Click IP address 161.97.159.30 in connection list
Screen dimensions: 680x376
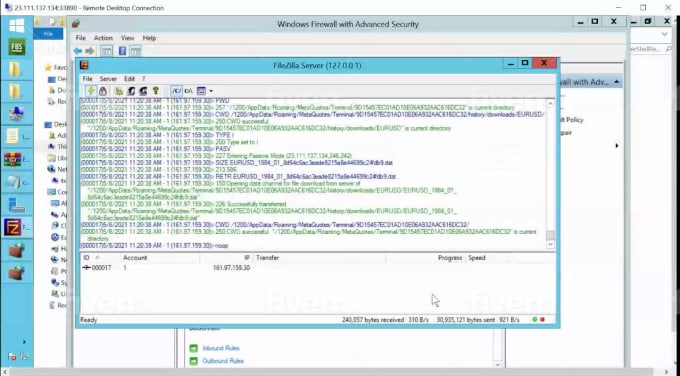[x=231, y=268]
